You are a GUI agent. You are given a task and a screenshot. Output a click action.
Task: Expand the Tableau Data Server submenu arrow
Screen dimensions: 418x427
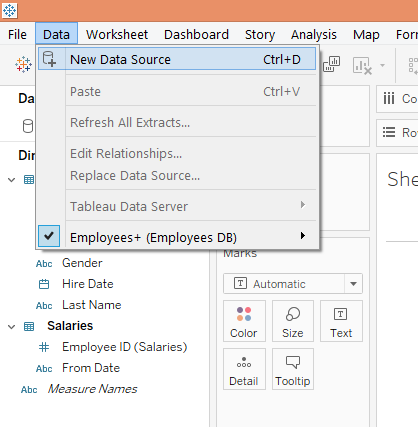coord(303,205)
